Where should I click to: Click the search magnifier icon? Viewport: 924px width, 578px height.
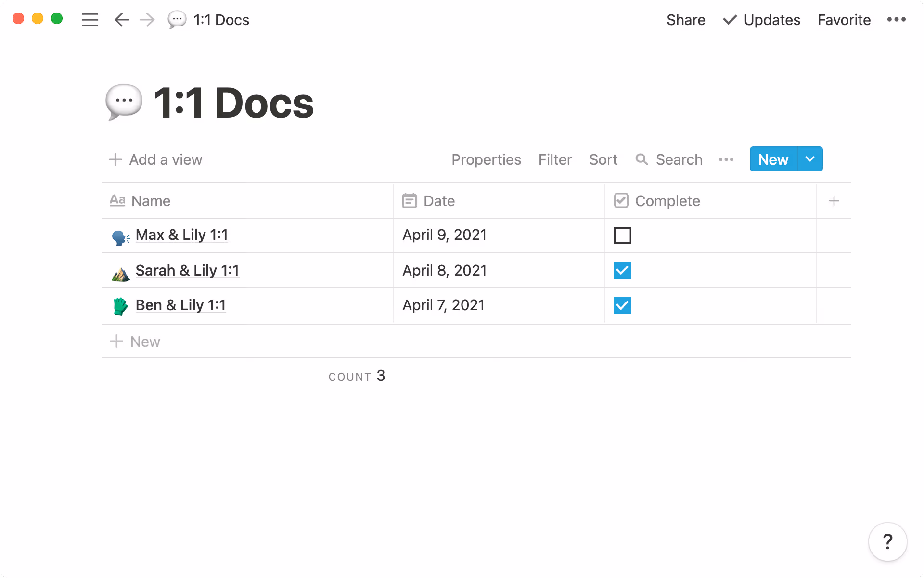click(x=642, y=159)
